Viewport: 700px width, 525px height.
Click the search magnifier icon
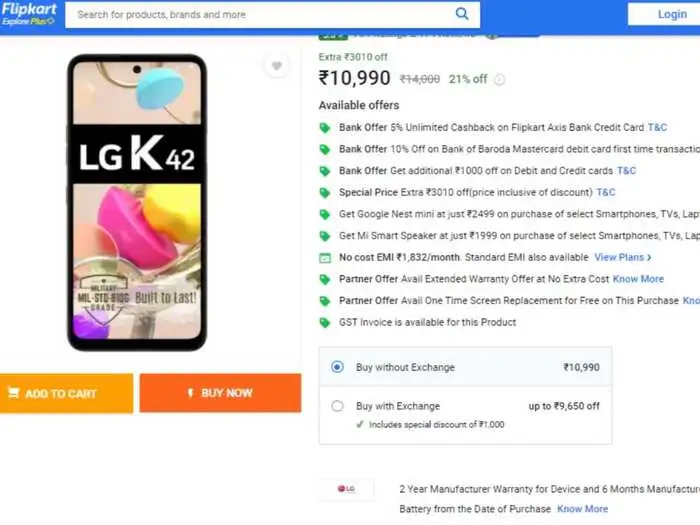coord(462,14)
